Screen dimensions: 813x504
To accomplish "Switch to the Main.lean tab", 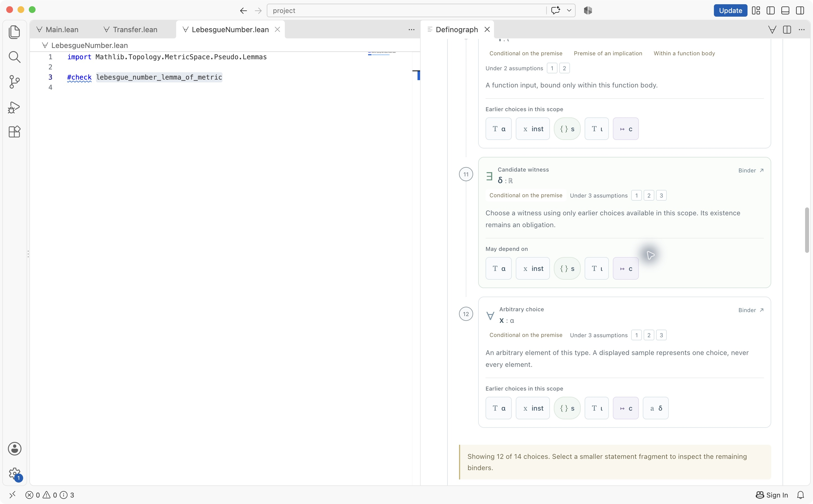I will click(62, 30).
